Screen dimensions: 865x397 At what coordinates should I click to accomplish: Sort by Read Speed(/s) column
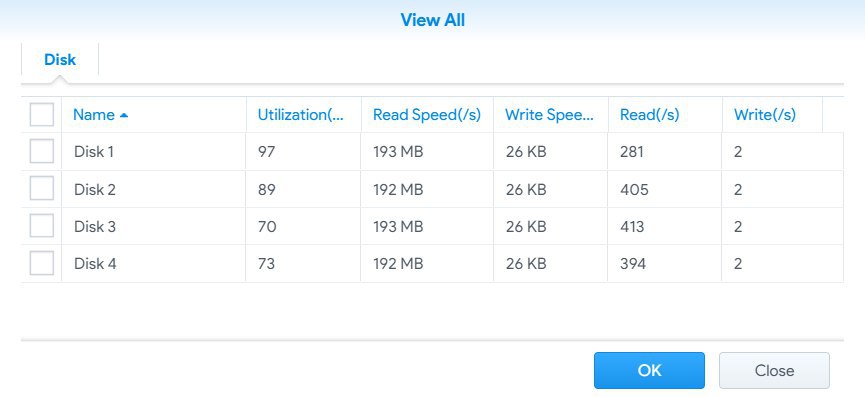[427, 115]
